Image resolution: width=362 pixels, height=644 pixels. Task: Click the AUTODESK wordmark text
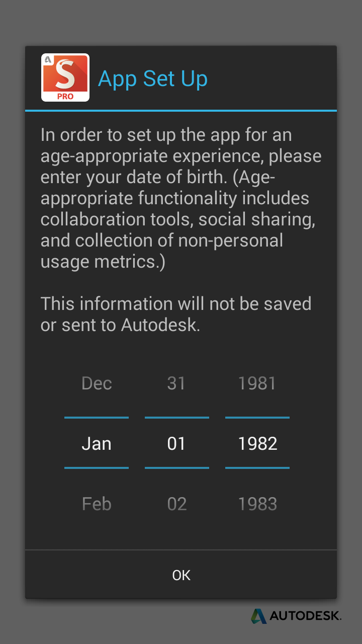click(x=305, y=616)
